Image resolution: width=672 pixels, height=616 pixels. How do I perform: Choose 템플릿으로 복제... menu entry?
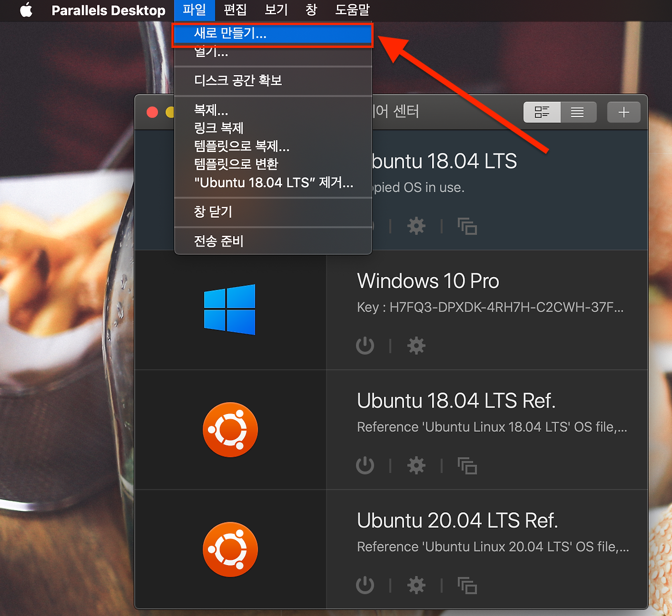click(x=273, y=146)
